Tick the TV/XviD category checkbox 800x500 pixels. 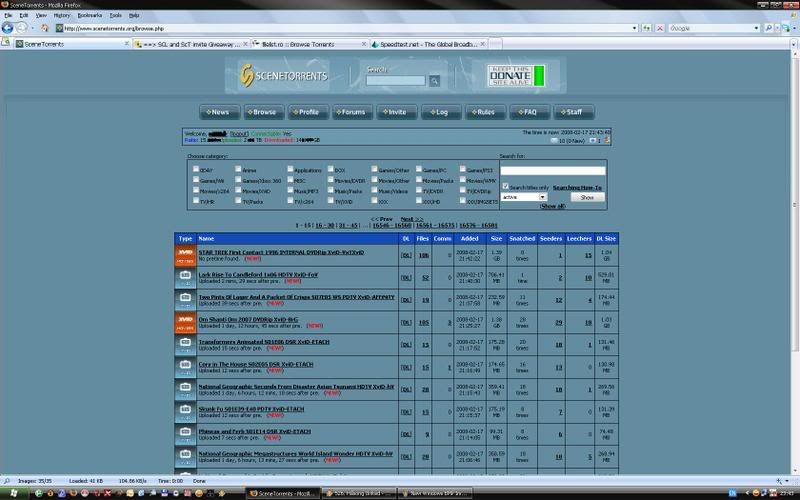(x=331, y=201)
